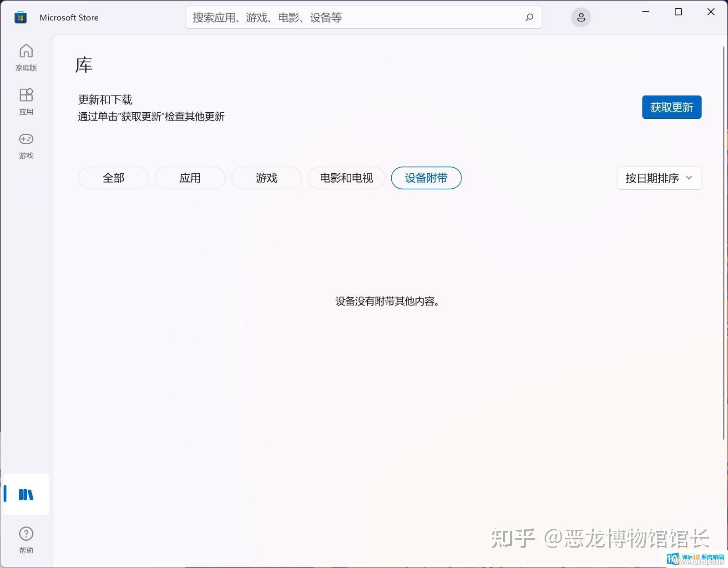The width and height of the screenshot is (728, 568).
Task: Open the Games (游戏) sidebar section
Action: tap(26, 146)
